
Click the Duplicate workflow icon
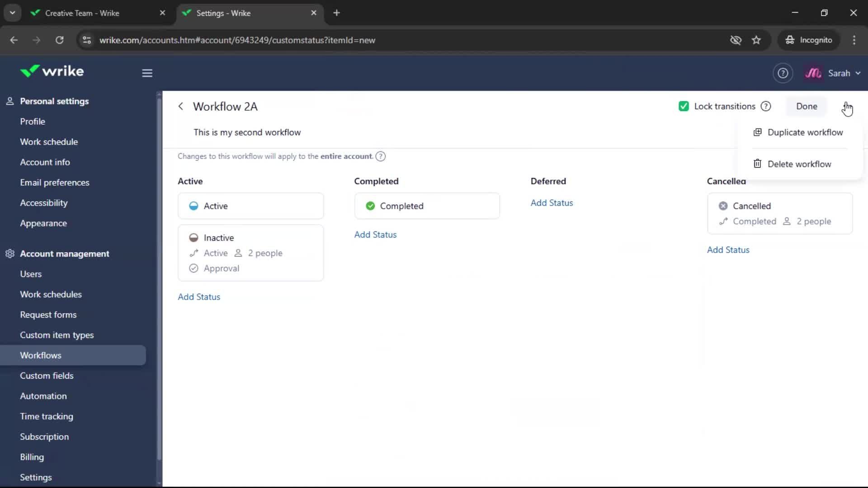tap(757, 132)
